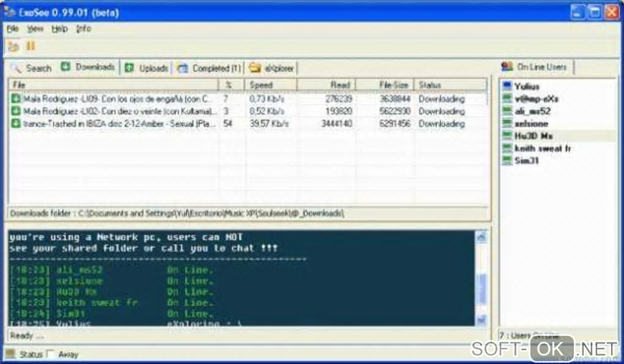The image size is (624, 364).
Task: Open the eXplorer tab
Action: (272, 68)
